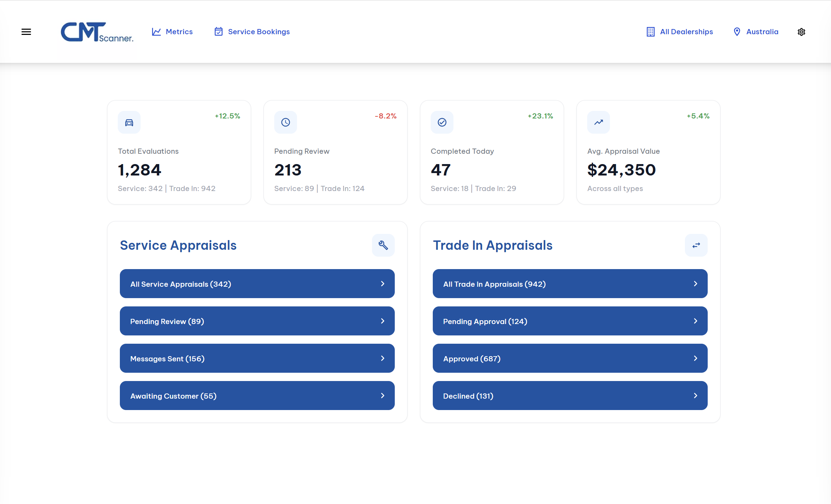Click the trend icon in Avg. Appraisal Value
The height and width of the screenshot is (504, 831).
(x=599, y=122)
